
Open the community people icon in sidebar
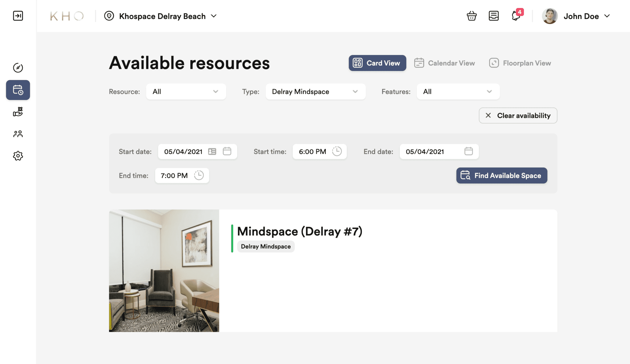18,134
